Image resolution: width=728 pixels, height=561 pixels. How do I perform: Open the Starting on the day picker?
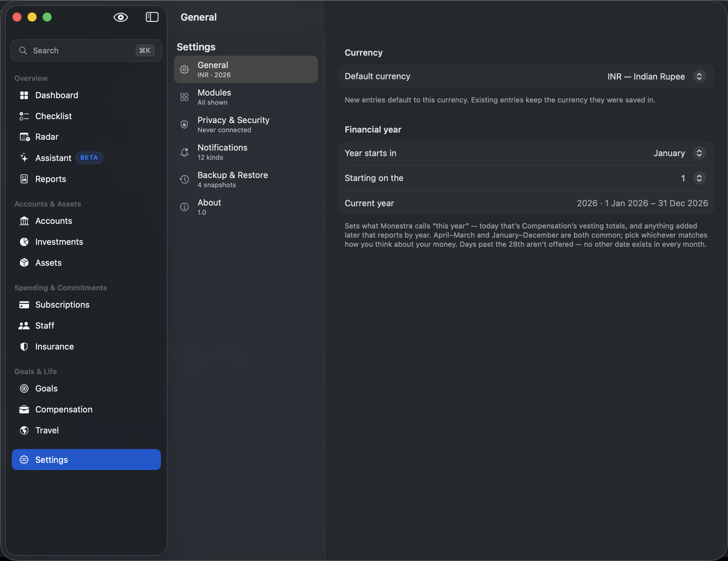(699, 178)
